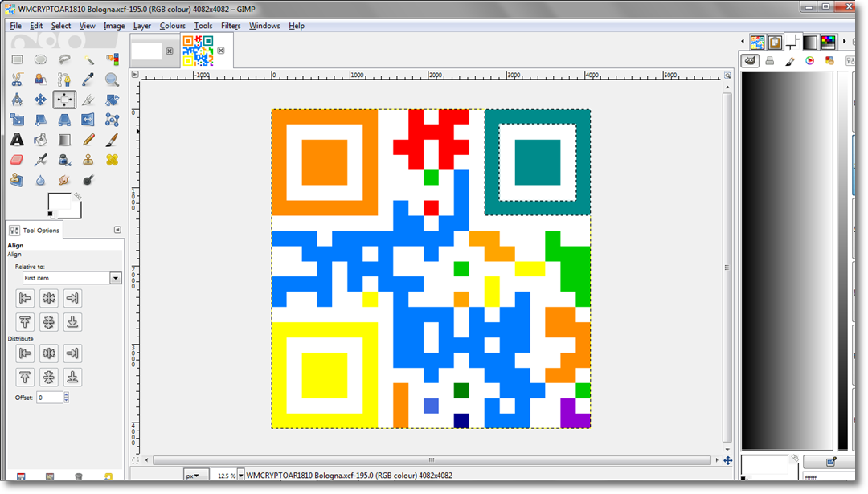This screenshot has height=494, width=868.
Task: Select the Foreground Select tool
Action: click(40, 80)
